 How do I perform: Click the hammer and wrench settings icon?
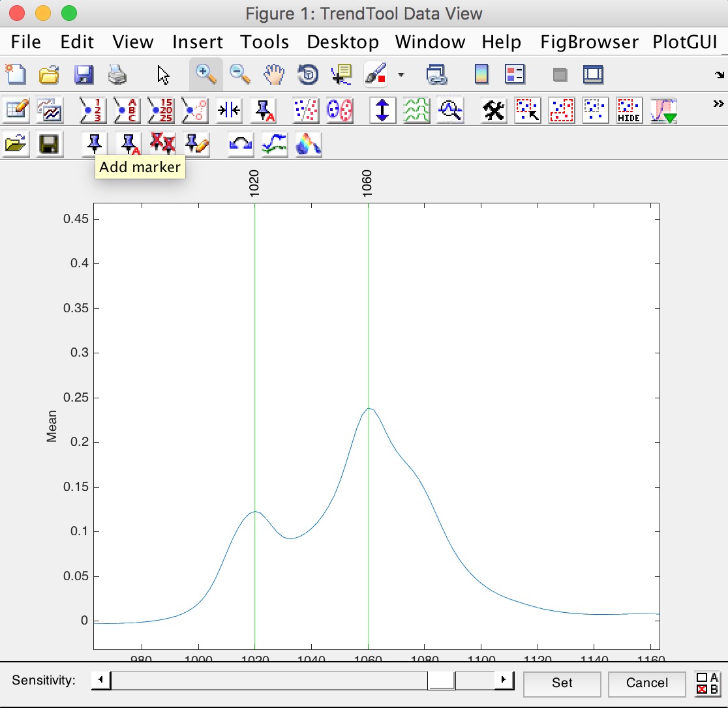[x=494, y=110]
